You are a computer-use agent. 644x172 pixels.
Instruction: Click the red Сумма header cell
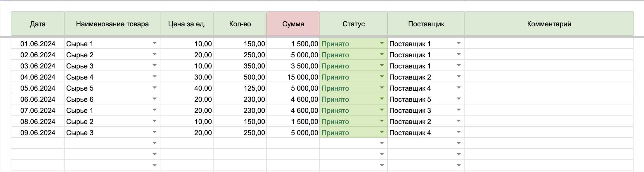(x=293, y=24)
